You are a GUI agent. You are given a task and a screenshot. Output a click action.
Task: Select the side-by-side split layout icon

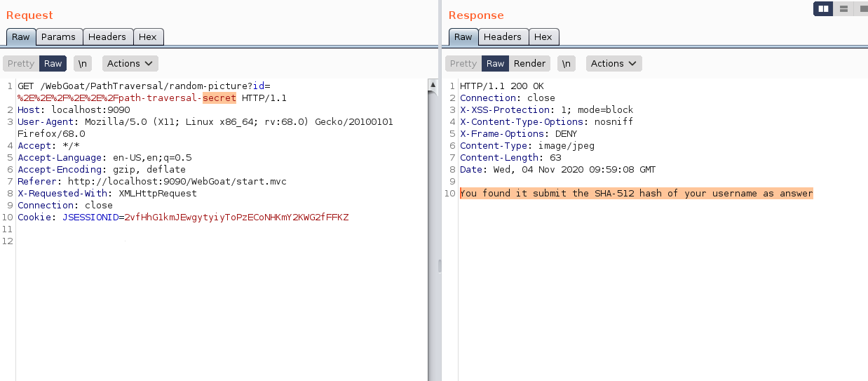823,8
